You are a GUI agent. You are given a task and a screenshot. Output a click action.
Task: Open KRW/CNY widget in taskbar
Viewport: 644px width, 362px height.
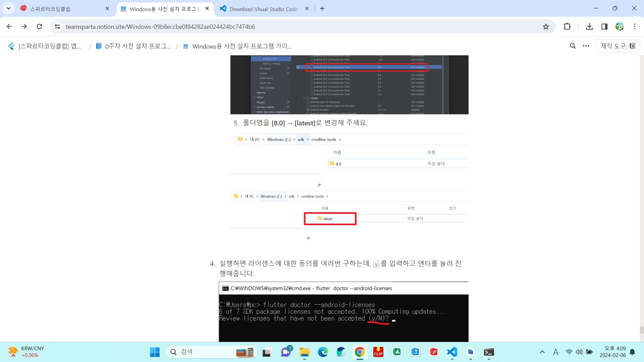click(27, 352)
